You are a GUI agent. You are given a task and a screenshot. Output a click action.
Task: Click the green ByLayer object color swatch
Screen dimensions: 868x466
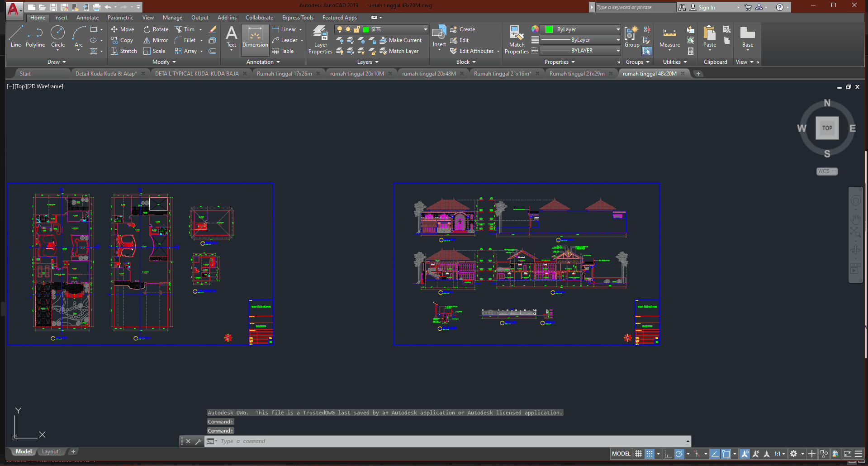tap(549, 29)
